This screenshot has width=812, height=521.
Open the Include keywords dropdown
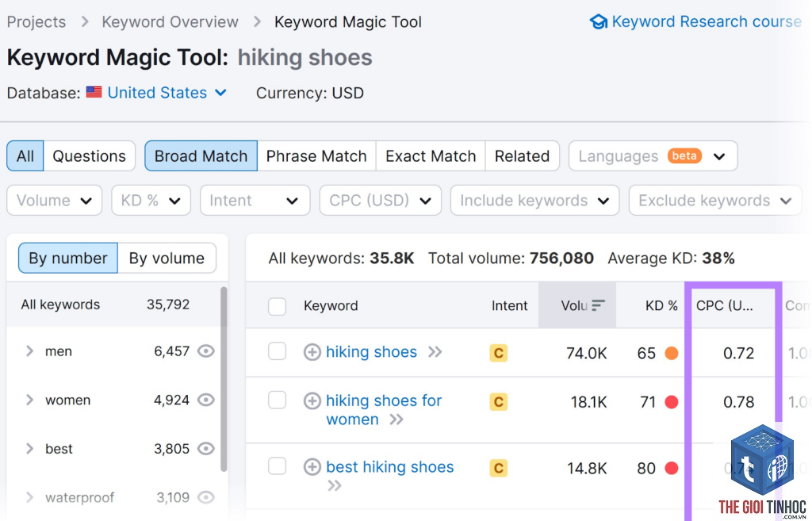(535, 201)
